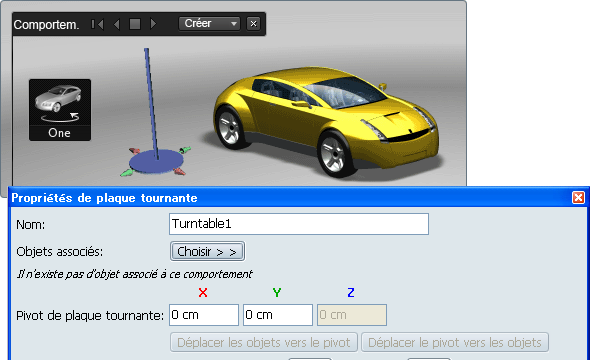Close the Propriétés de plaque tournante dialog
This screenshot has height=360, width=595.
click(x=578, y=198)
